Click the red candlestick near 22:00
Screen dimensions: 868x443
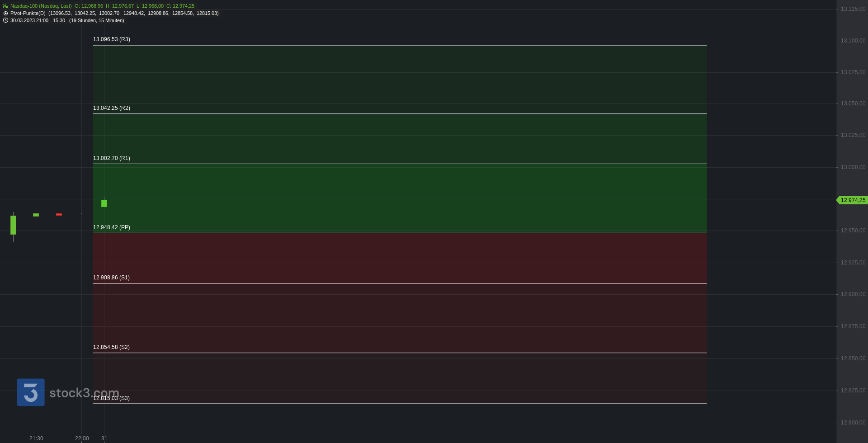click(59, 215)
